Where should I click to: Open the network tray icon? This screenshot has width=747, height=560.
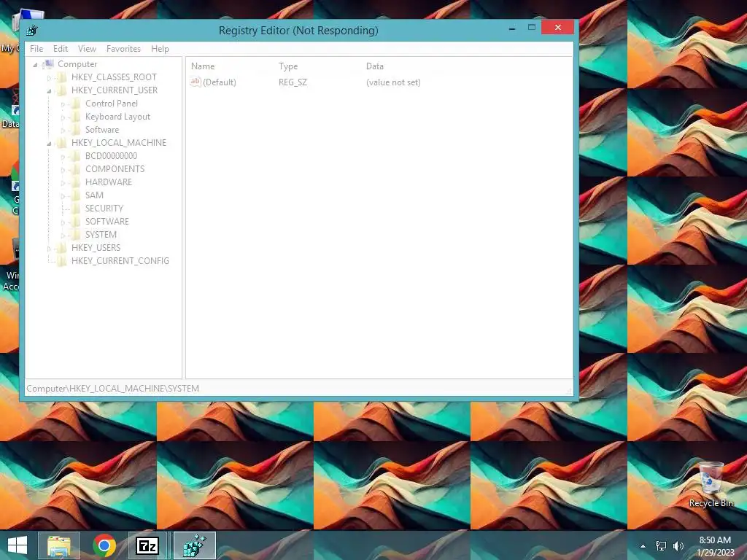661,546
